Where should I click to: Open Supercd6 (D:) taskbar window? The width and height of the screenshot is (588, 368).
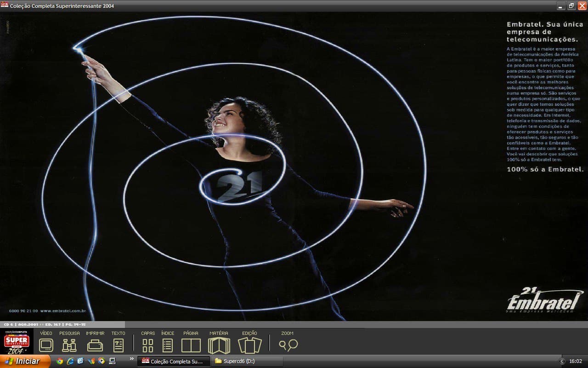click(247, 361)
